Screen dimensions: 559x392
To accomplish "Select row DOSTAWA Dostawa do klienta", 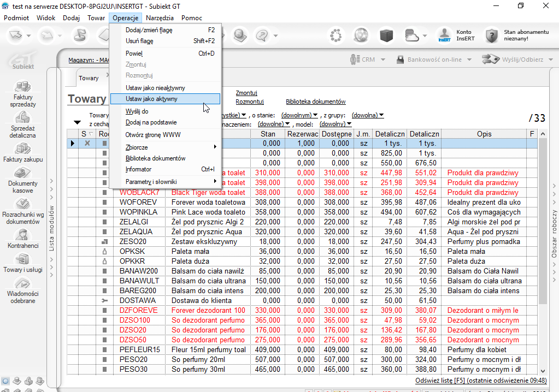I will (x=302, y=300).
